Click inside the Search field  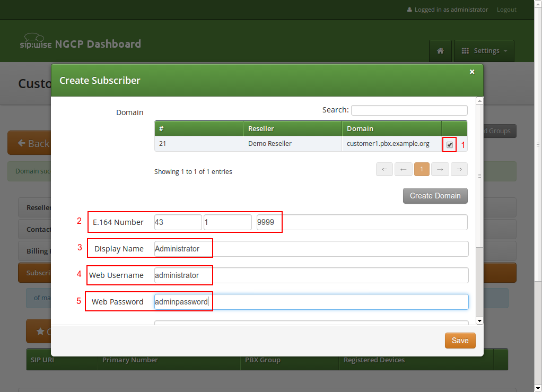[x=408, y=110]
